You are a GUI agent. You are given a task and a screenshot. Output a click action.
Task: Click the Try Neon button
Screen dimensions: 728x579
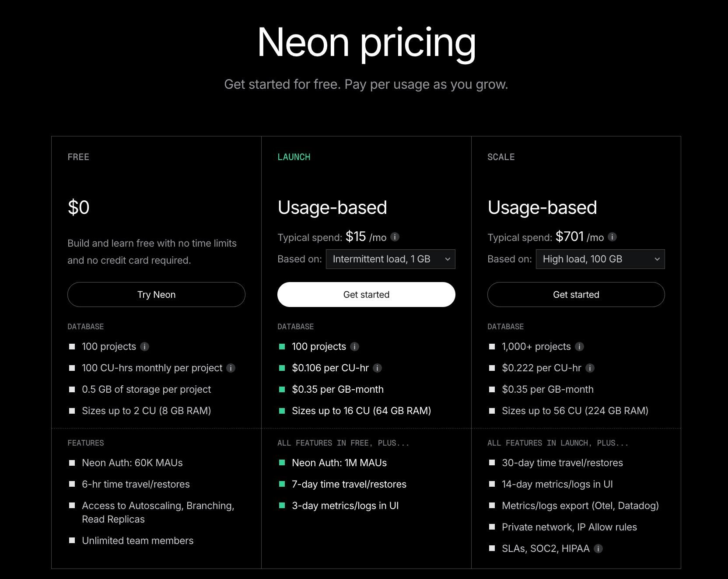point(156,294)
